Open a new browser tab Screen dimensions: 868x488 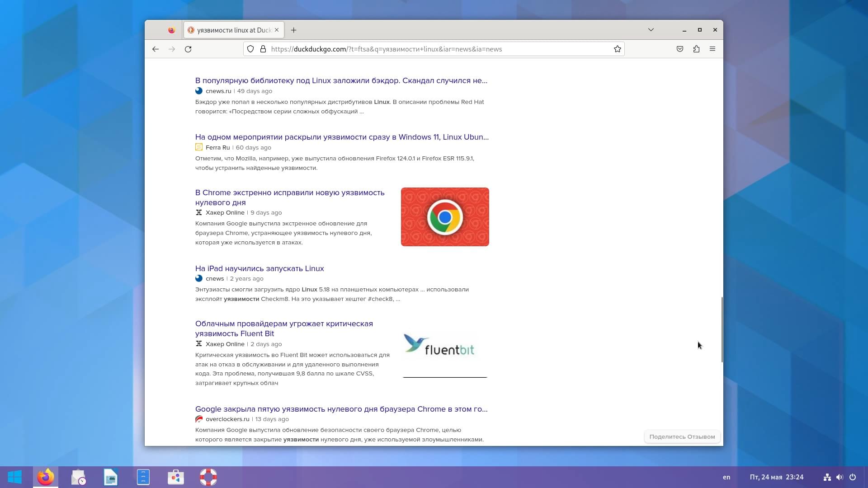click(x=294, y=30)
